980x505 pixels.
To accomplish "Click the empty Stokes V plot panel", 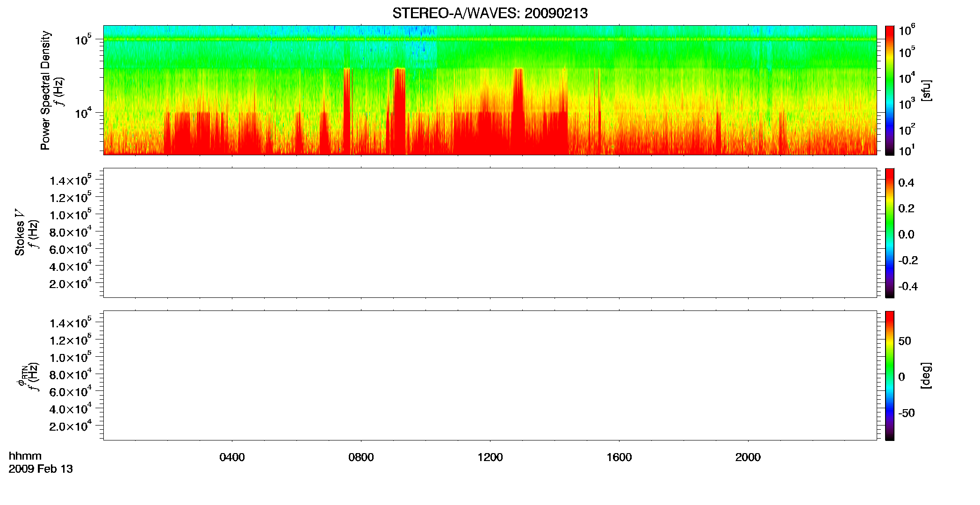I will tap(490, 233).
